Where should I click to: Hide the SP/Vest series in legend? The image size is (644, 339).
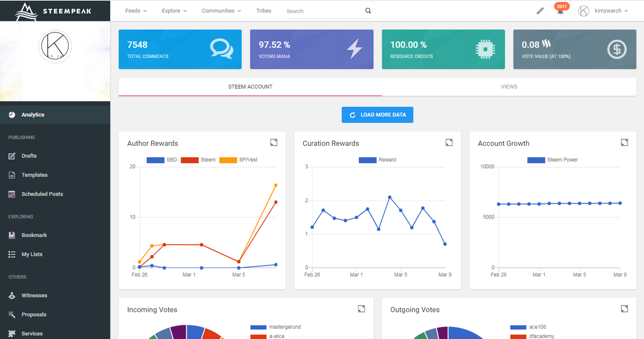(x=238, y=160)
